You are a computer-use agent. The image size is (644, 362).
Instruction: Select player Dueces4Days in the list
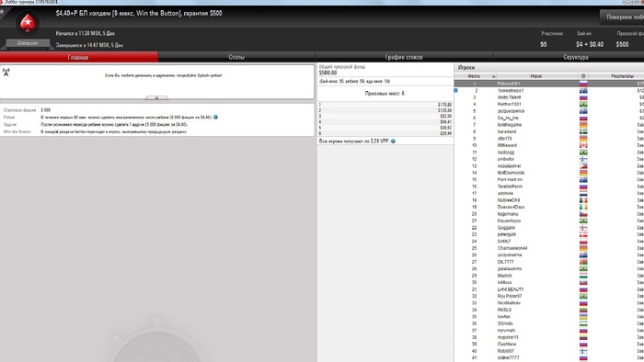point(549,207)
